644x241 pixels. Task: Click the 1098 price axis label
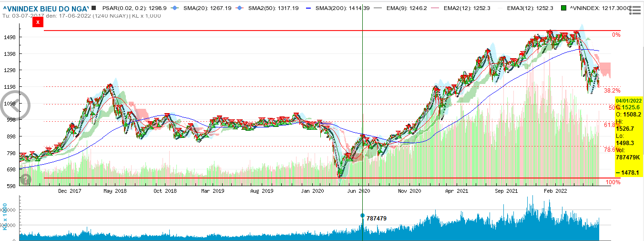coord(9,104)
